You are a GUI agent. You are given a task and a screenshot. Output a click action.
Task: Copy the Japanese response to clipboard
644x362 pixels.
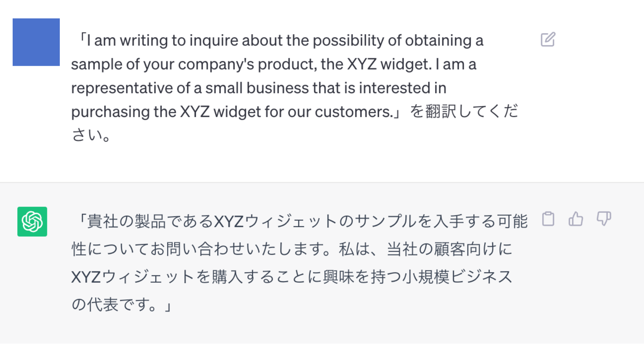click(x=548, y=219)
